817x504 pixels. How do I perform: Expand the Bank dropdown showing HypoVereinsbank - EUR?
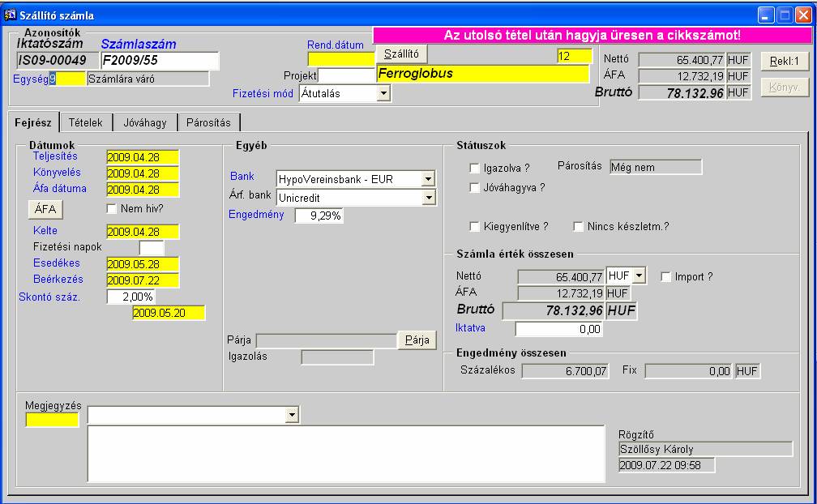(428, 179)
